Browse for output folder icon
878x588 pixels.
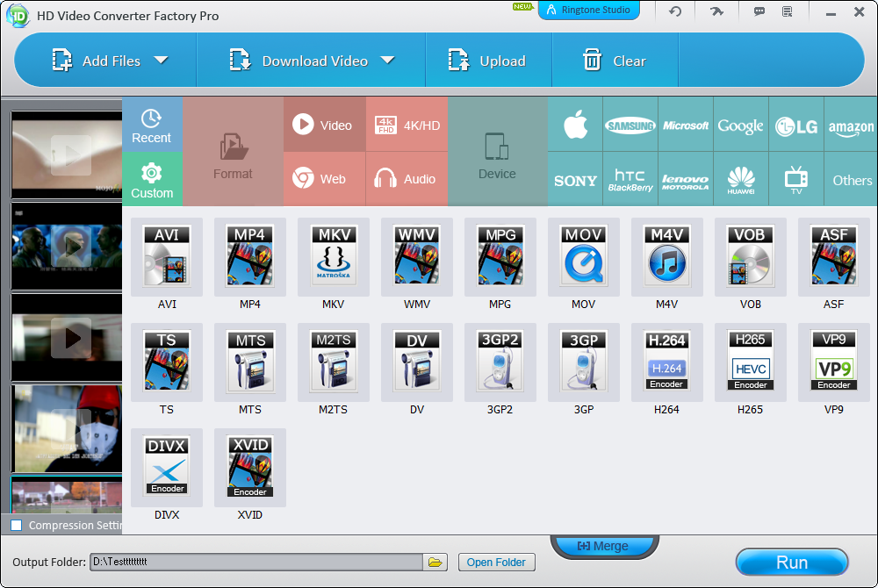(435, 562)
